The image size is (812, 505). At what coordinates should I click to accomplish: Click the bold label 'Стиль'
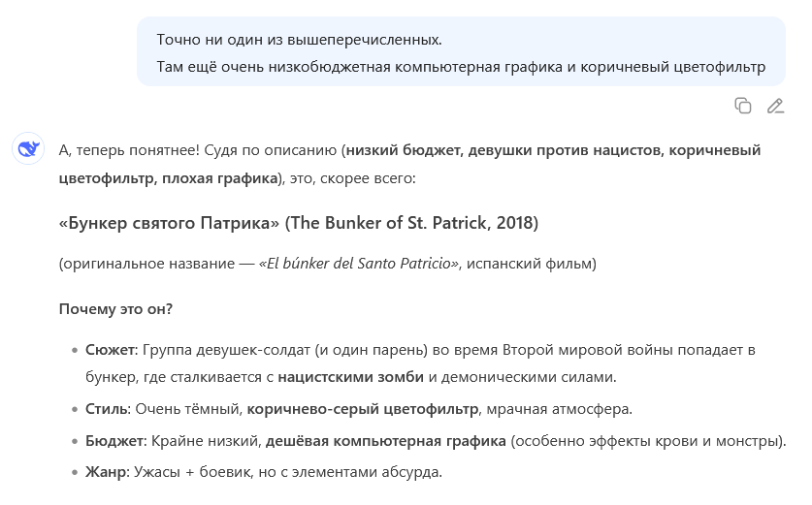click(x=106, y=408)
